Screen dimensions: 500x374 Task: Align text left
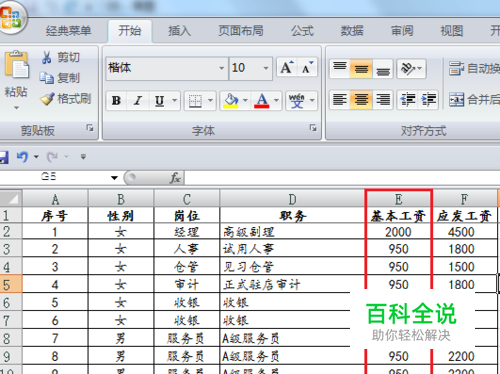tap(340, 99)
